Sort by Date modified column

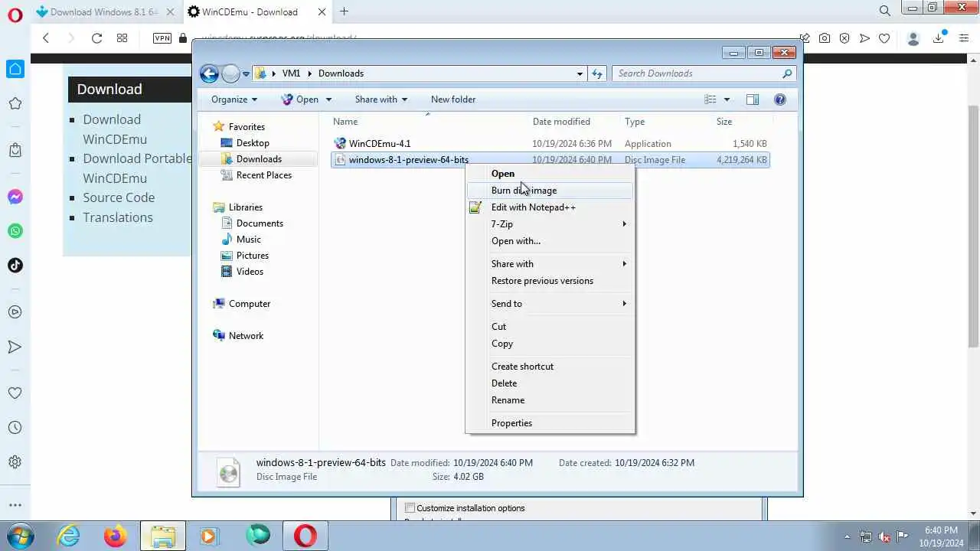(x=561, y=122)
